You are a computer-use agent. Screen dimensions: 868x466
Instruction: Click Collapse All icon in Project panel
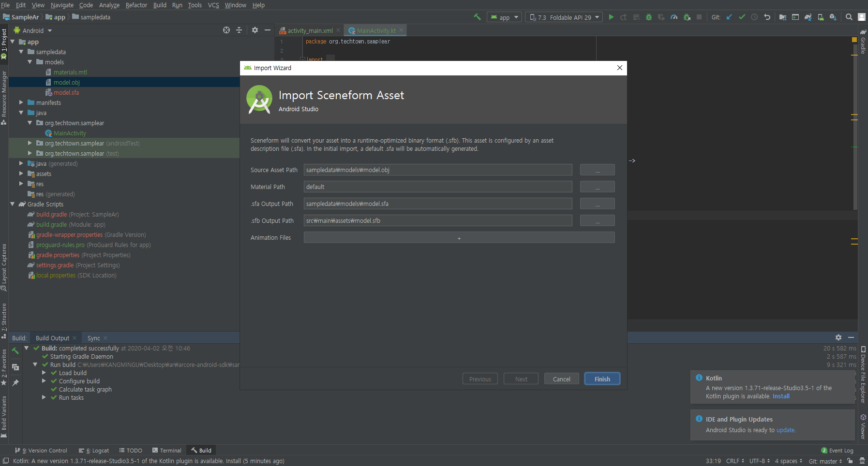[x=239, y=30]
